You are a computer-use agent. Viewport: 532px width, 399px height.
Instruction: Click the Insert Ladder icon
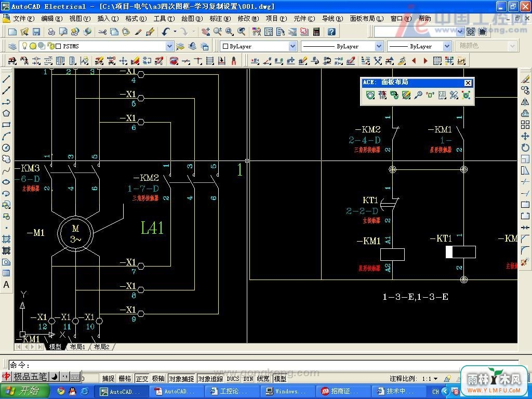(x=210, y=61)
